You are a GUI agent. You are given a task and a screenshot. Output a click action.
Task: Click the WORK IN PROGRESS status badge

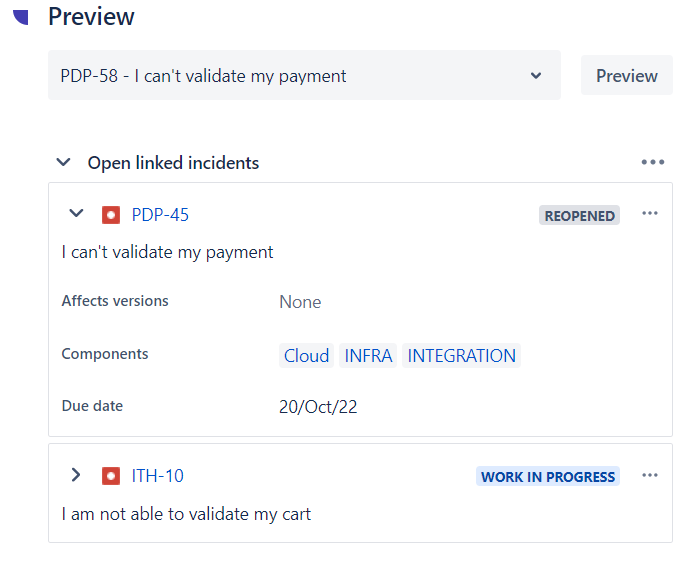[547, 477]
